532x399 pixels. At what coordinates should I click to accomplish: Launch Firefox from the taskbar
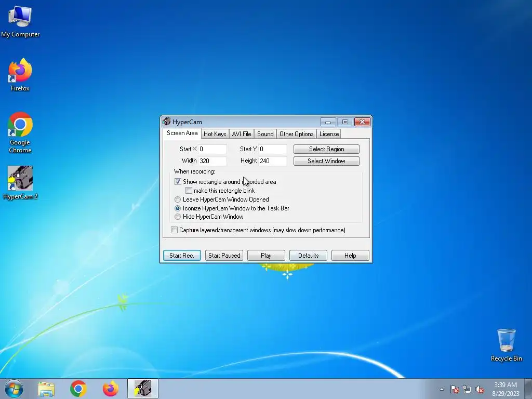coord(111,389)
